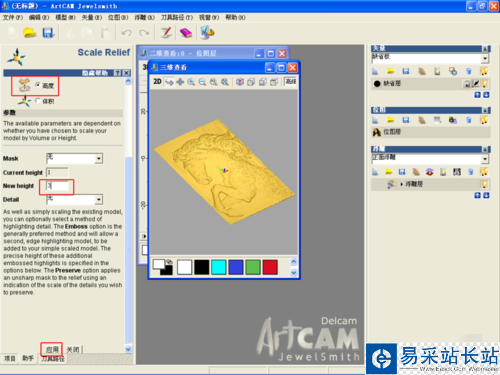The width and height of the screenshot is (500, 375).
Task: Click the options icon with monitor and checkmark
Action: pyautogui.click(x=207, y=33)
